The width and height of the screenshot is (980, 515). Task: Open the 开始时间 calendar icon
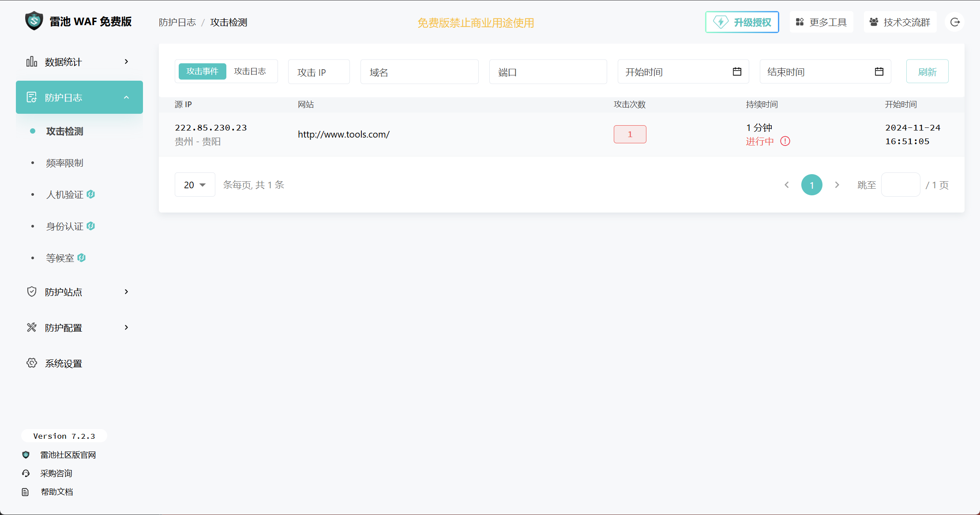737,71
